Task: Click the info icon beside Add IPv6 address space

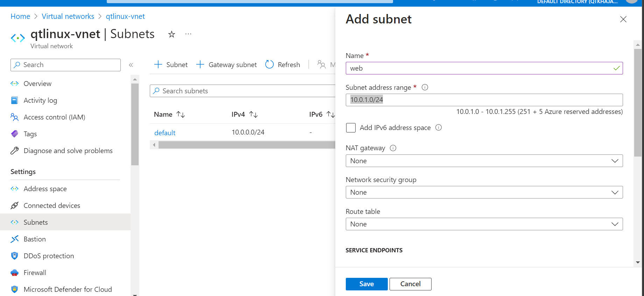Action: 439,128
